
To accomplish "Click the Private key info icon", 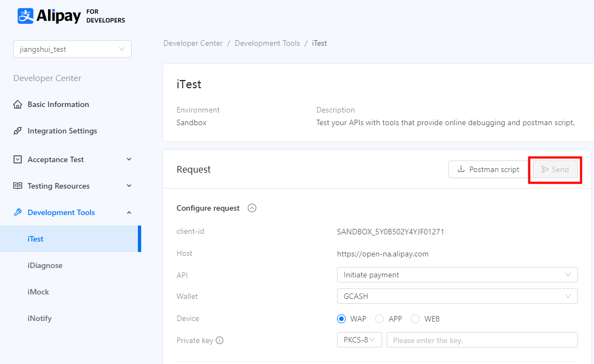I will 220,340.
